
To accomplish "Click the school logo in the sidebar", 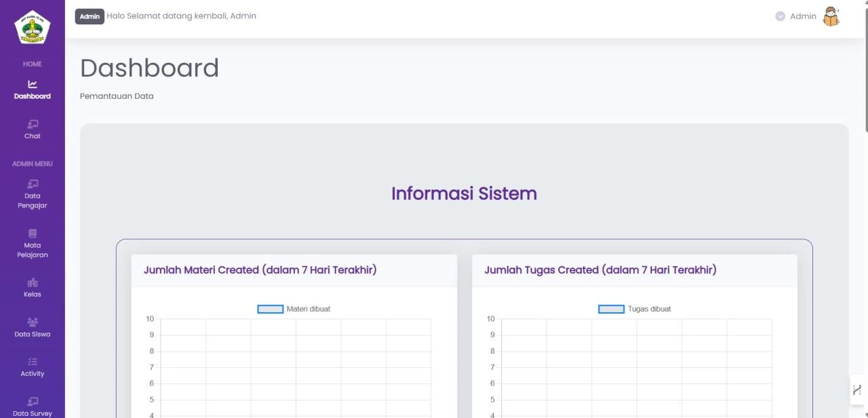I will (x=33, y=28).
